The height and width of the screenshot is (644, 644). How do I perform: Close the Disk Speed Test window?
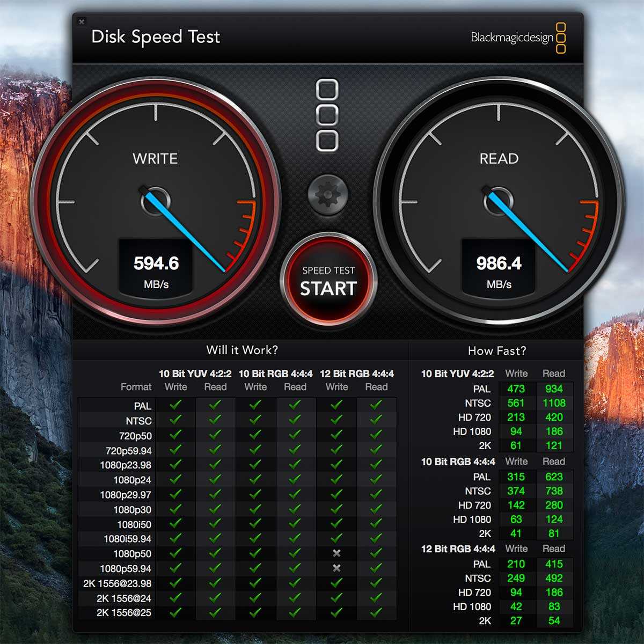[x=82, y=22]
